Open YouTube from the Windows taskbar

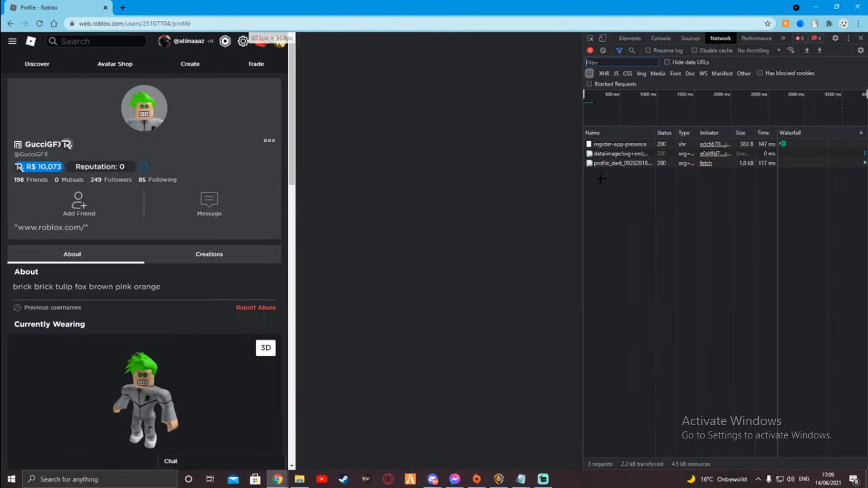point(322,479)
